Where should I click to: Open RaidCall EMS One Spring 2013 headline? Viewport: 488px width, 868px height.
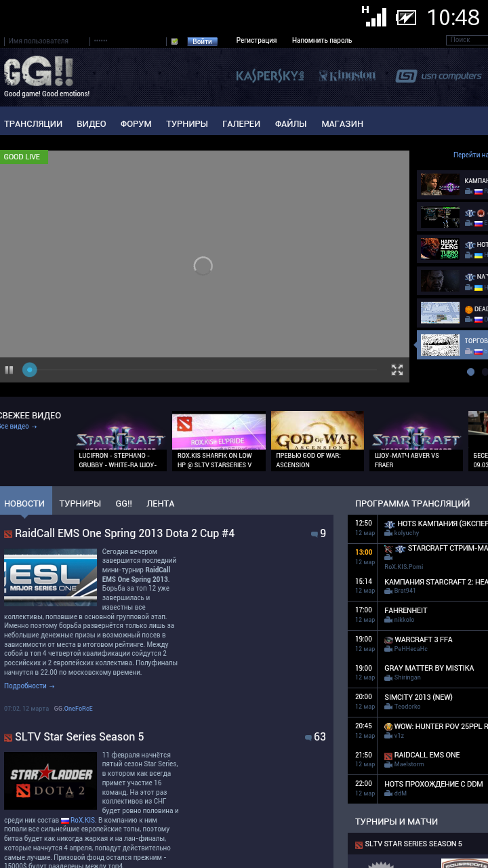pos(125,534)
